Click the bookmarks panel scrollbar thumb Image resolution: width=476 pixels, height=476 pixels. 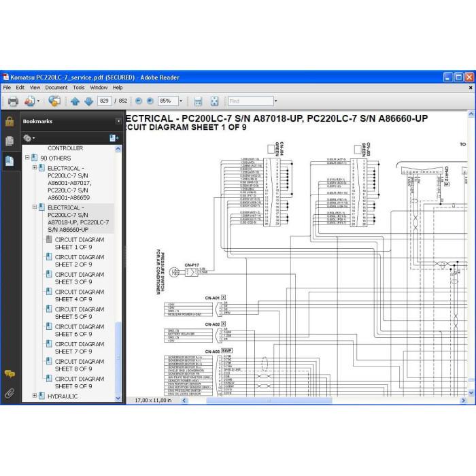(x=118, y=358)
